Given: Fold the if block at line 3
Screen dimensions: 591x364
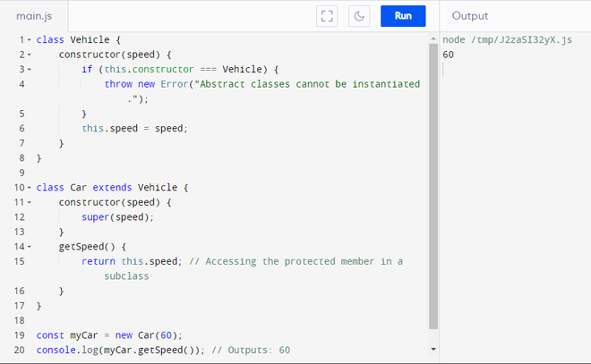Looking at the screenshot, I should click(x=30, y=69).
